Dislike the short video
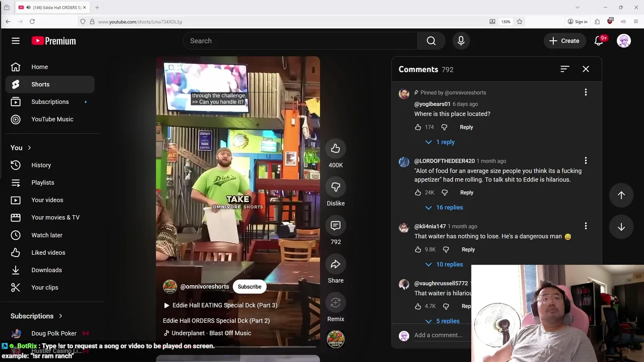644x362 pixels. coord(336,187)
